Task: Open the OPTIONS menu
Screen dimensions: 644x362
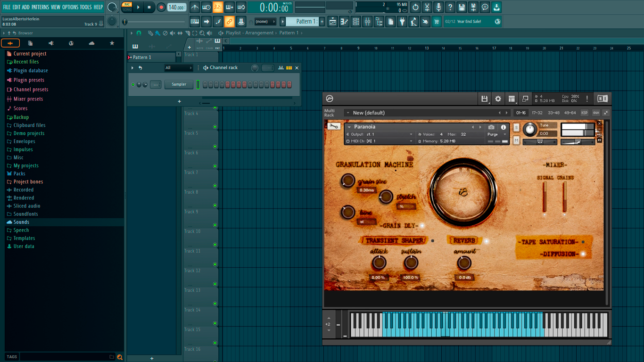Action: point(70,7)
